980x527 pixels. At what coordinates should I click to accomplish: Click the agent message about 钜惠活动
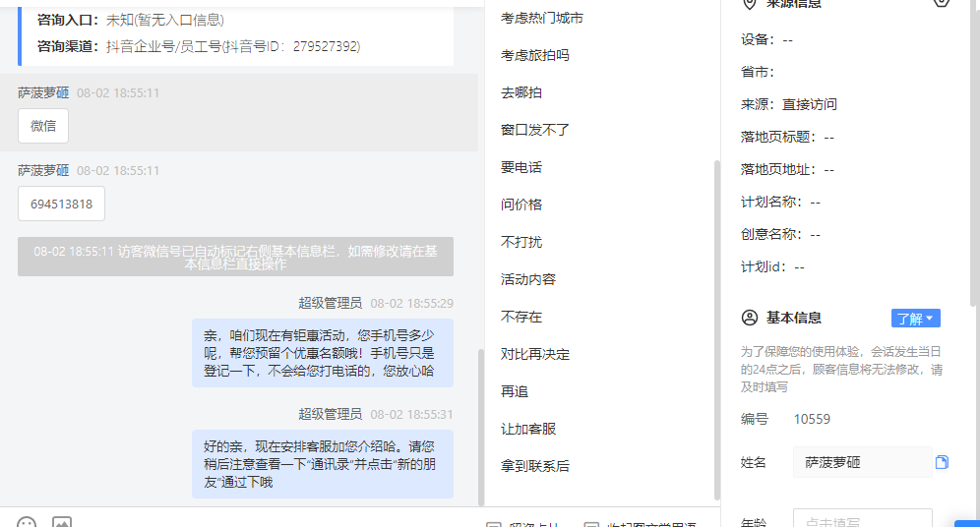(323, 353)
